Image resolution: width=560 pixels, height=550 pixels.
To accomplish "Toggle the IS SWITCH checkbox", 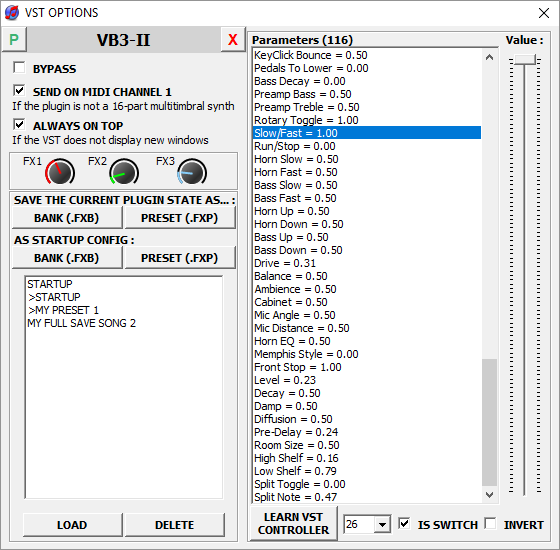I will click(404, 524).
